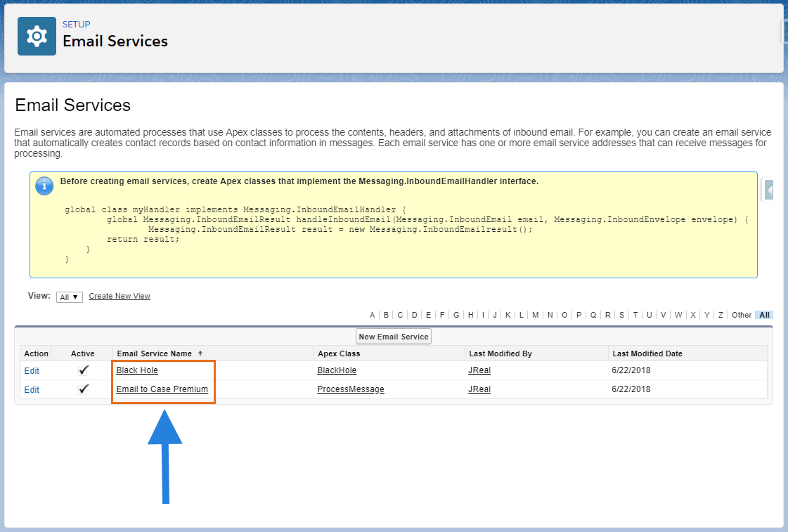Screen dimensions: 788x532
Task: Click the Last Modified Date column header
Action: [647, 353]
